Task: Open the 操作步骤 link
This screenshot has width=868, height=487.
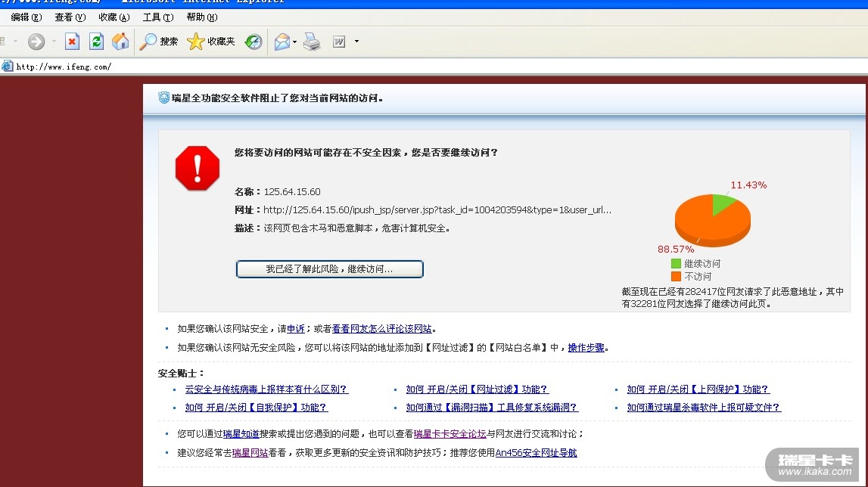Action: tap(586, 348)
